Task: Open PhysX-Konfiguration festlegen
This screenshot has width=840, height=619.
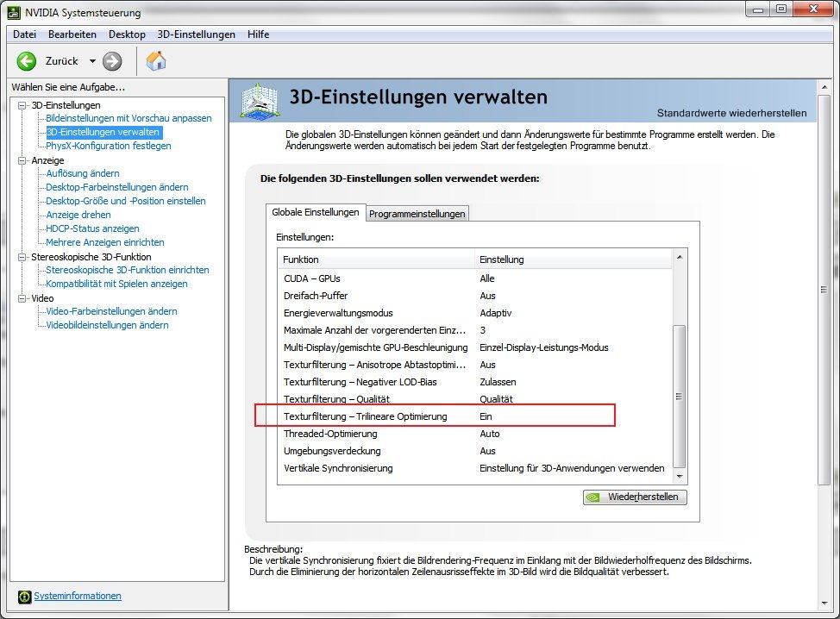Action: coord(108,146)
